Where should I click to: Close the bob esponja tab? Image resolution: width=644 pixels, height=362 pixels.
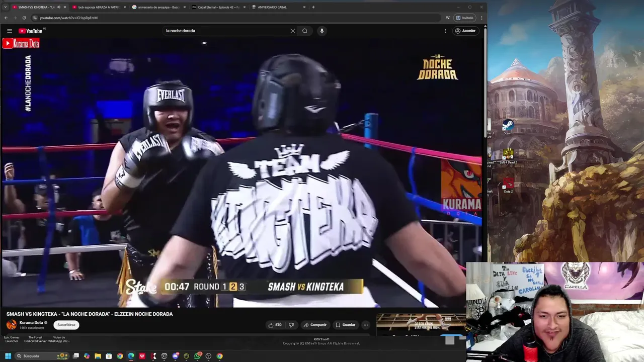pyautogui.click(x=125, y=7)
